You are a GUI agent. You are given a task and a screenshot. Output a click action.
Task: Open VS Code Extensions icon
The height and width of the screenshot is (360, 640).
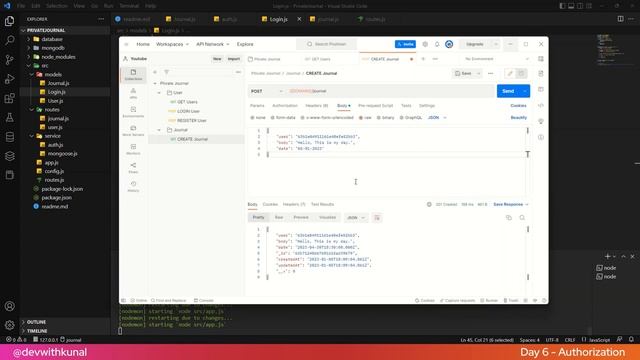pos(9,98)
